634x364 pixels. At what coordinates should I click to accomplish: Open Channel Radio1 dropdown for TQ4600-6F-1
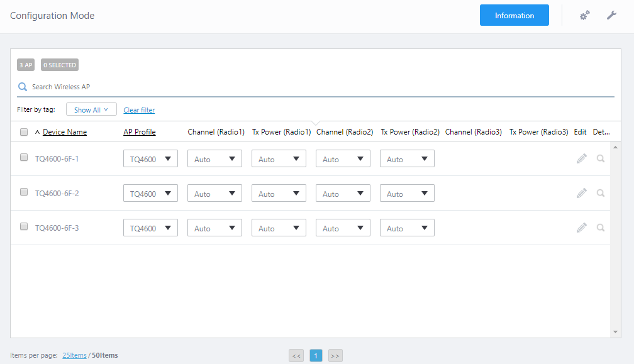point(214,159)
